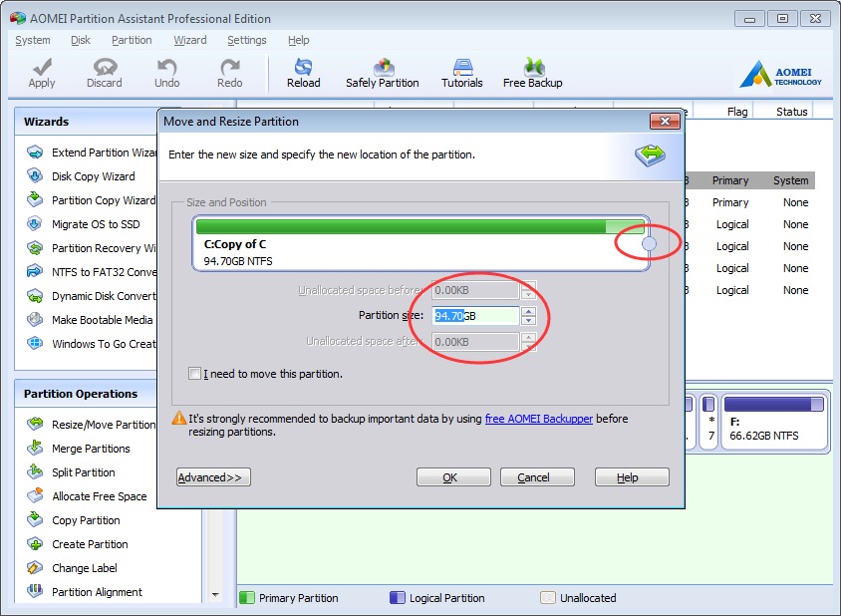Confirm resize with the OK button
The height and width of the screenshot is (616, 841).
coord(453,477)
